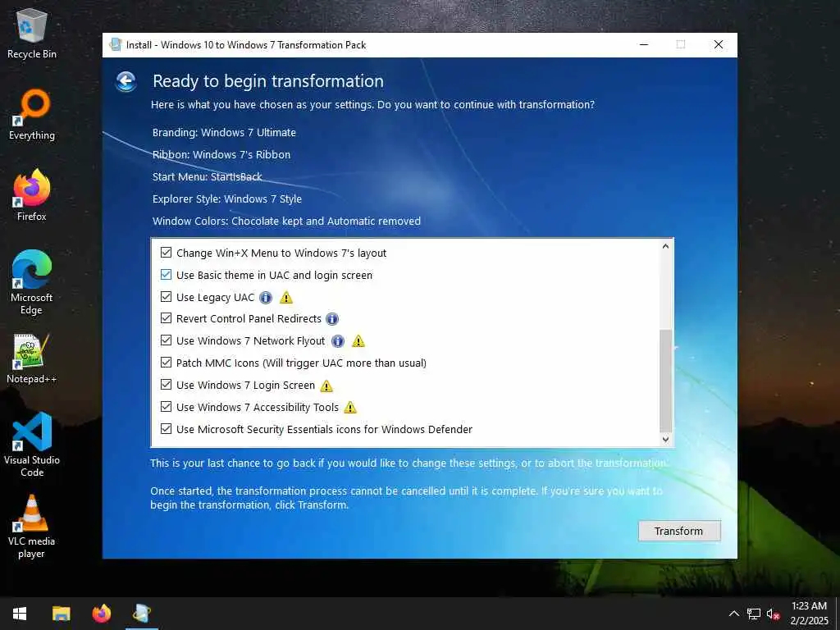Uncheck Change Win+X Menu to Windows 7's layout
Image resolution: width=840 pixels, height=630 pixels.
(x=166, y=253)
